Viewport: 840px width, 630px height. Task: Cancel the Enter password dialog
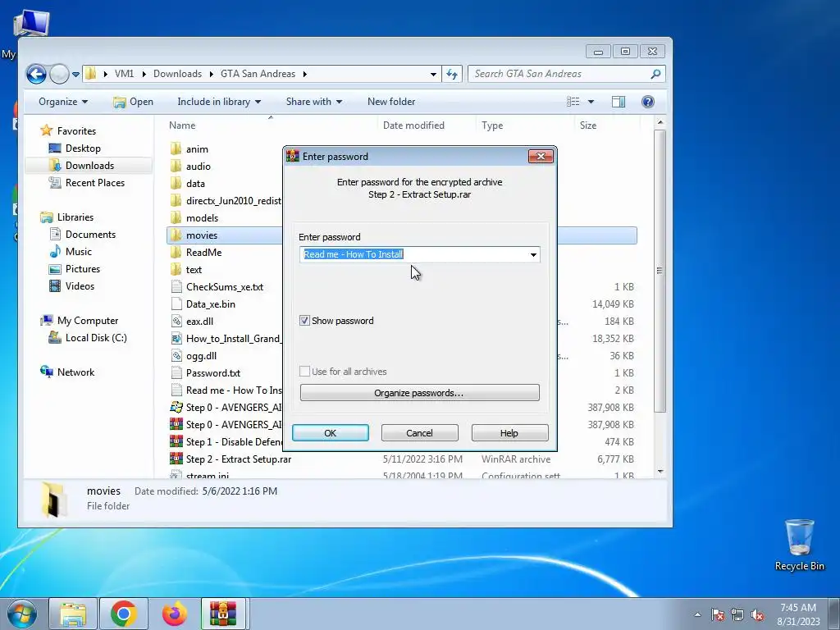(x=419, y=433)
